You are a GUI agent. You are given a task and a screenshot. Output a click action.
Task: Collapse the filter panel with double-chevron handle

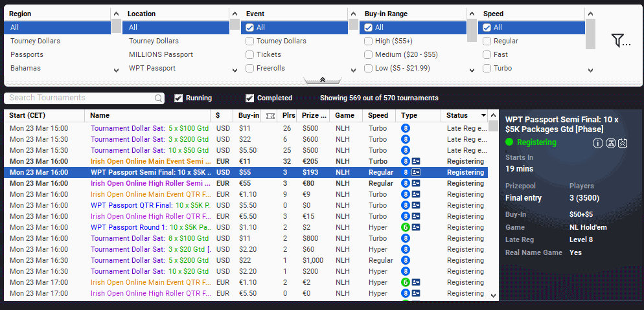pos(323,80)
